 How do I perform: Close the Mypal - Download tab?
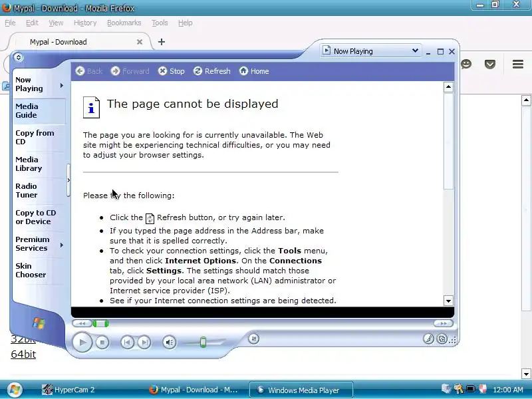click(140, 42)
